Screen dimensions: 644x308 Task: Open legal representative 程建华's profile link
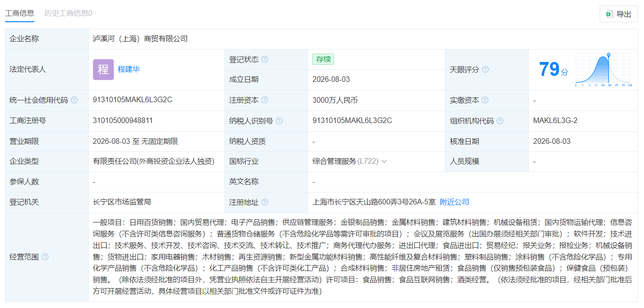(x=129, y=69)
